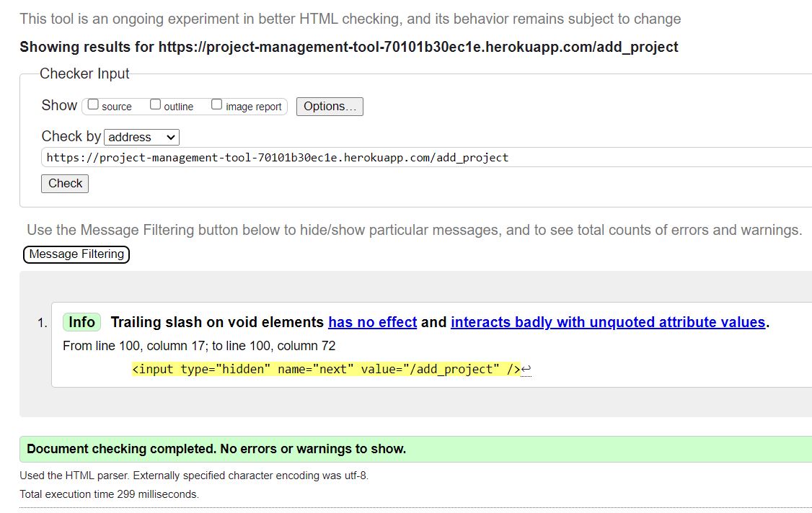
Task: Click the Document checking completed banner
Action: [x=215, y=449]
